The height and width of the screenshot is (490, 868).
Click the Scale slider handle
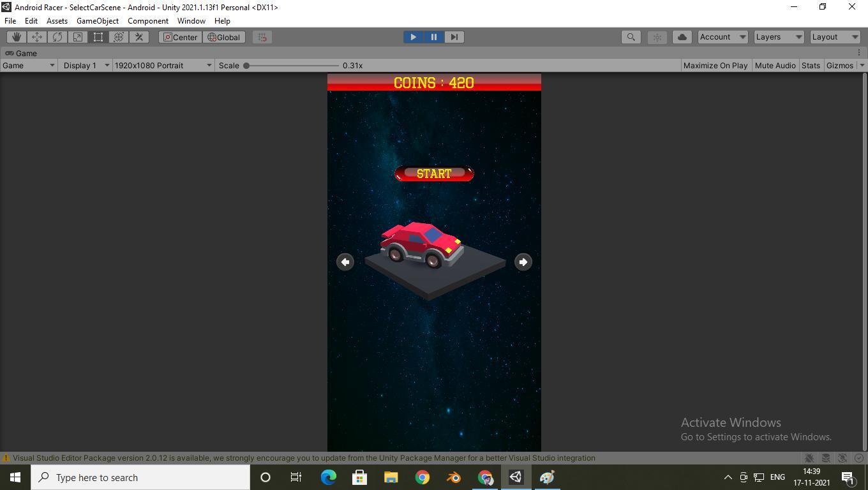[246, 66]
